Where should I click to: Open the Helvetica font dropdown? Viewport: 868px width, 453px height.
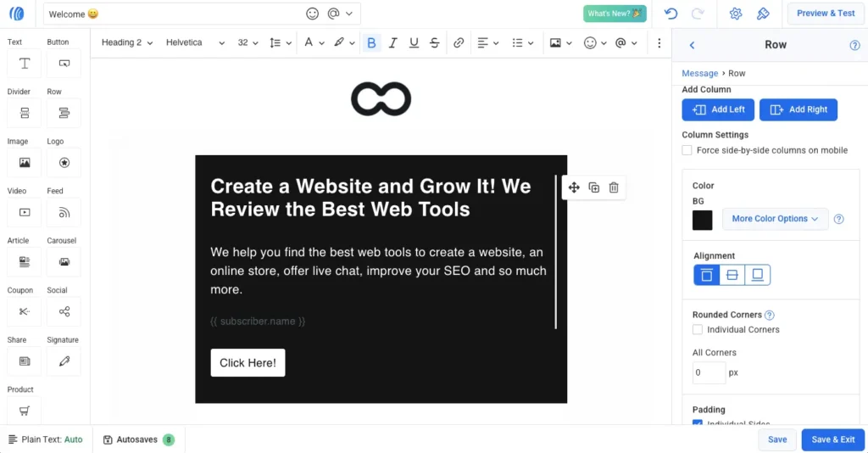pos(195,42)
